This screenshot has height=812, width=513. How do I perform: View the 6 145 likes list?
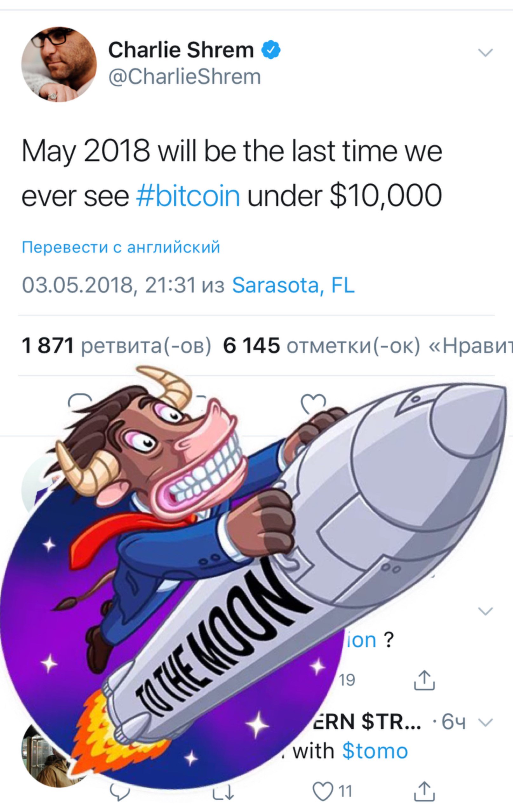tap(368, 346)
